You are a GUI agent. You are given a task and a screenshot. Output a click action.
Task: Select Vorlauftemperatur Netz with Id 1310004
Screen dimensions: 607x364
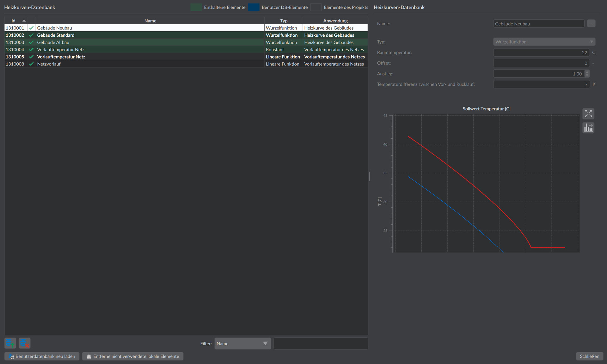point(186,50)
